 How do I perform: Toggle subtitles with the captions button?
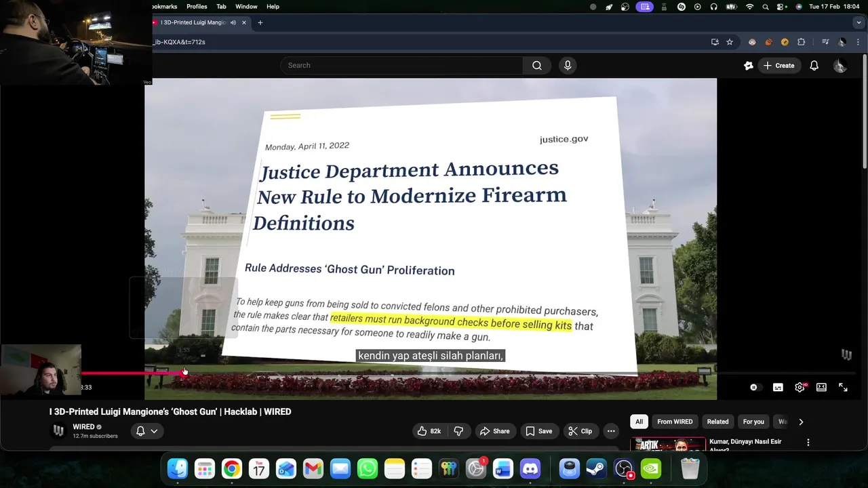click(778, 387)
